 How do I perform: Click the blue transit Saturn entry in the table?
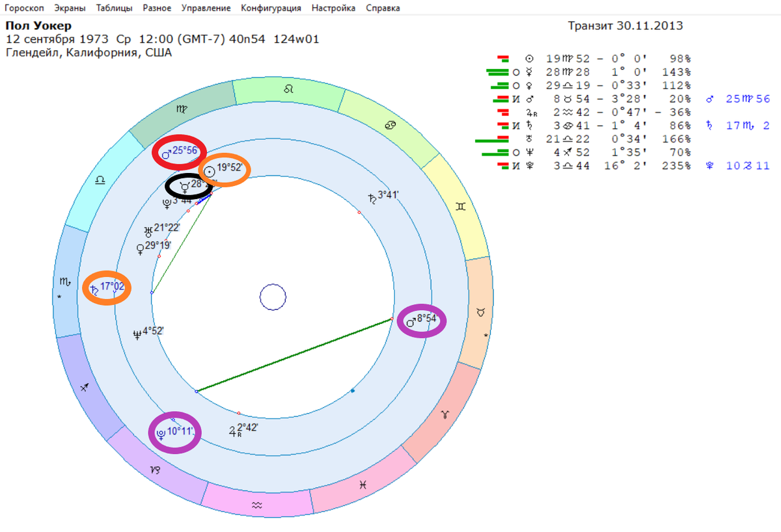point(739,126)
